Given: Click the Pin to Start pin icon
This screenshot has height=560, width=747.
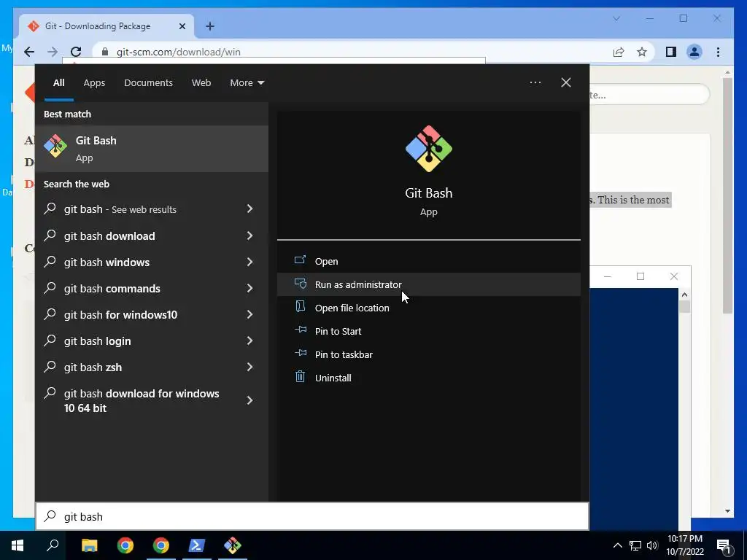Looking at the screenshot, I should pos(300,330).
